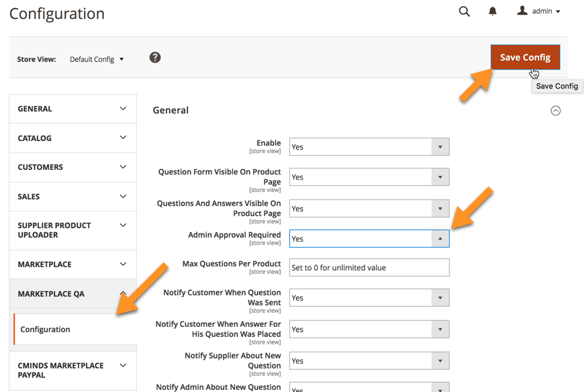Open Questions And Answers Visible dropdown
This screenshot has height=392, width=584.
click(x=369, y=209)
